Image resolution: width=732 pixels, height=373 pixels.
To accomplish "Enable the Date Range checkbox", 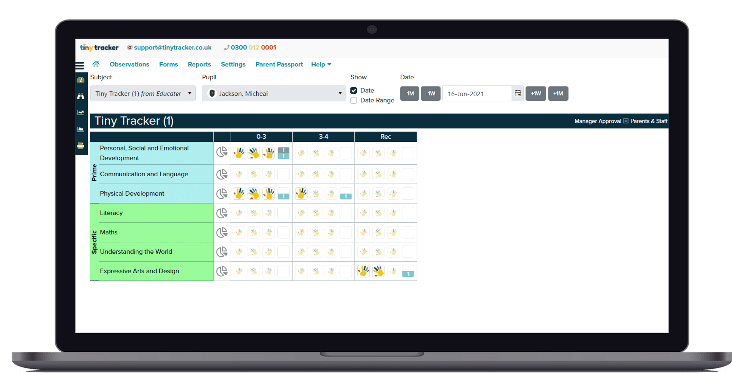I will [353, 100].
